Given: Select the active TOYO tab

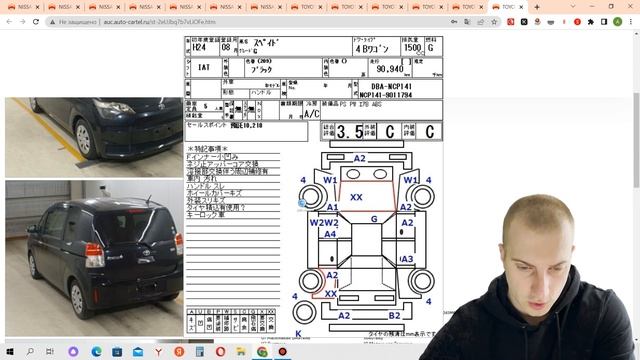Looking at the screenshot, I should (508, 7).
